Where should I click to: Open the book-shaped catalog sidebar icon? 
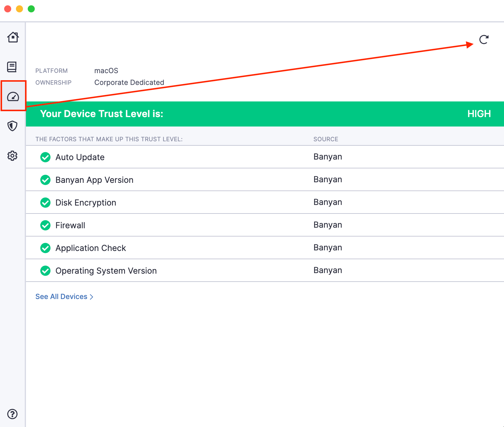12,67
